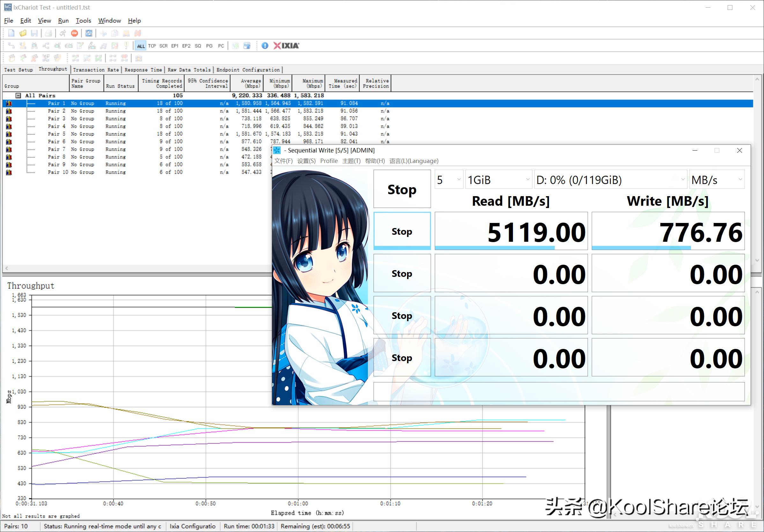Open an existing test via folder icon

tap(22, 33)
